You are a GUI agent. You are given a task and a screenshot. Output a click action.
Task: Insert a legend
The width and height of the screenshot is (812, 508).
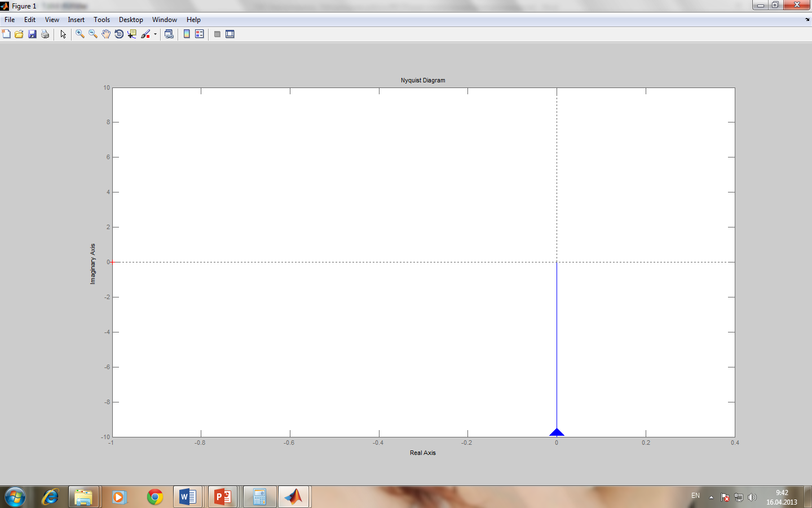[x=200, y=34]
